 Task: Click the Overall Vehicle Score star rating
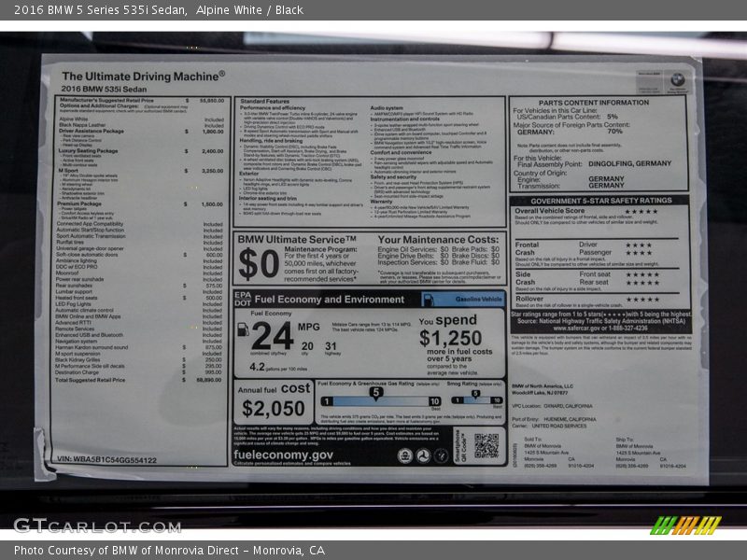[641, 211]
